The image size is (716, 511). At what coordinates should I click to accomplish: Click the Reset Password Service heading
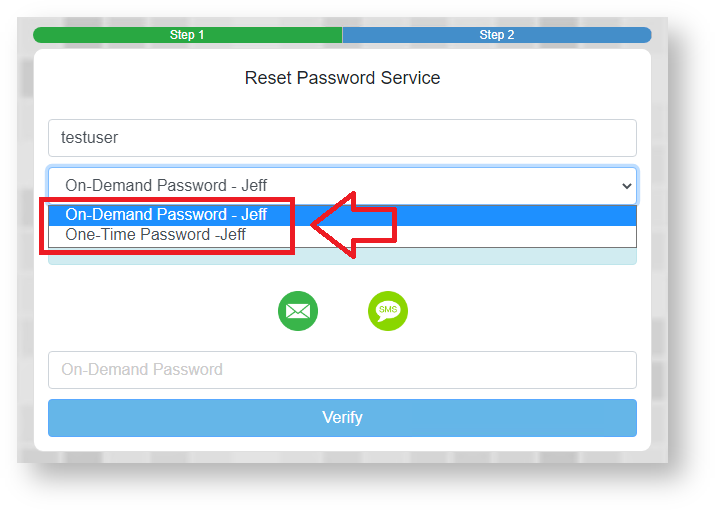pos(342,78)
